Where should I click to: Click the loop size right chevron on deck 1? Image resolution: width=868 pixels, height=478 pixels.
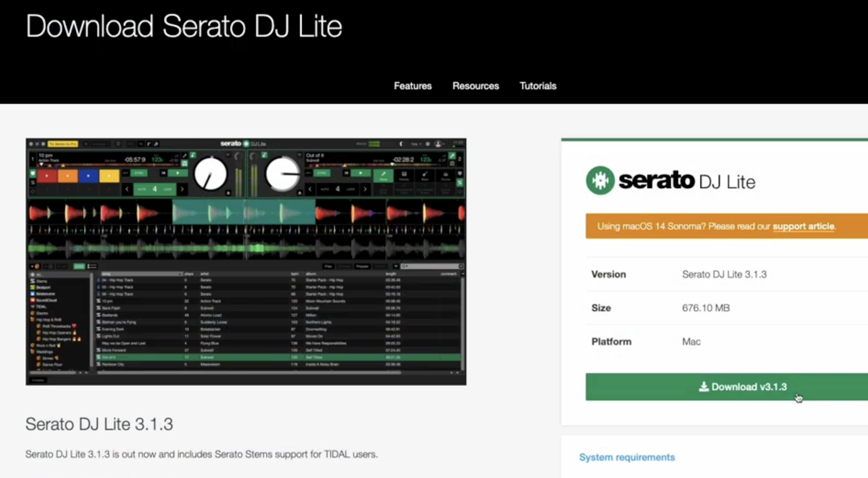(182, 189)
